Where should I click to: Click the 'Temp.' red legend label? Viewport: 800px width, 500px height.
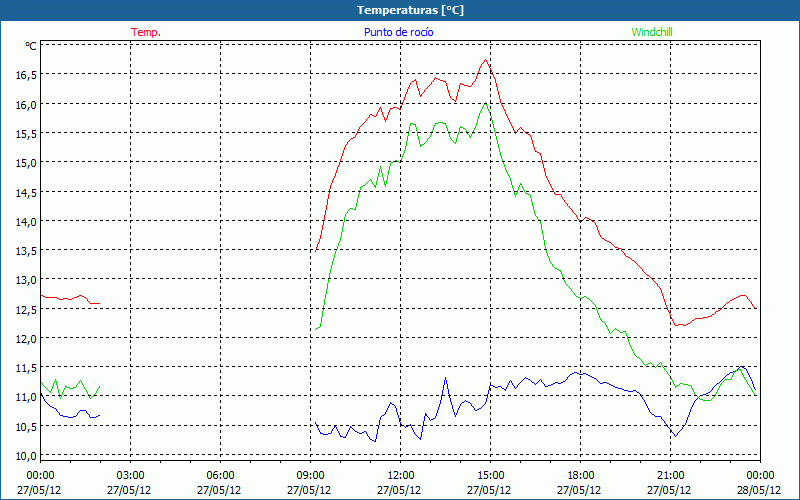146,32
